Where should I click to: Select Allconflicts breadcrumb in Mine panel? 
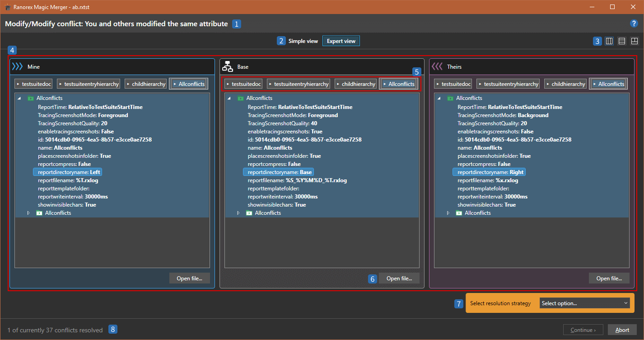[189, 84]
